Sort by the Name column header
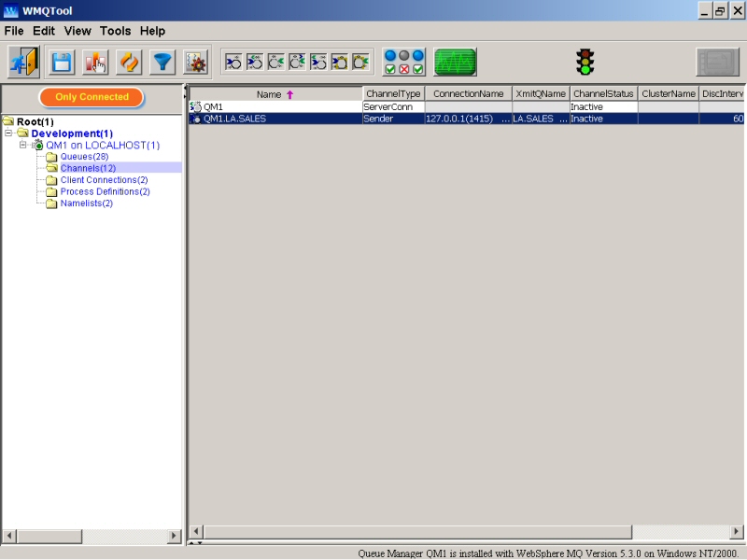The height and width of the screenshot is (560, 747). click(x=275, y=94)
